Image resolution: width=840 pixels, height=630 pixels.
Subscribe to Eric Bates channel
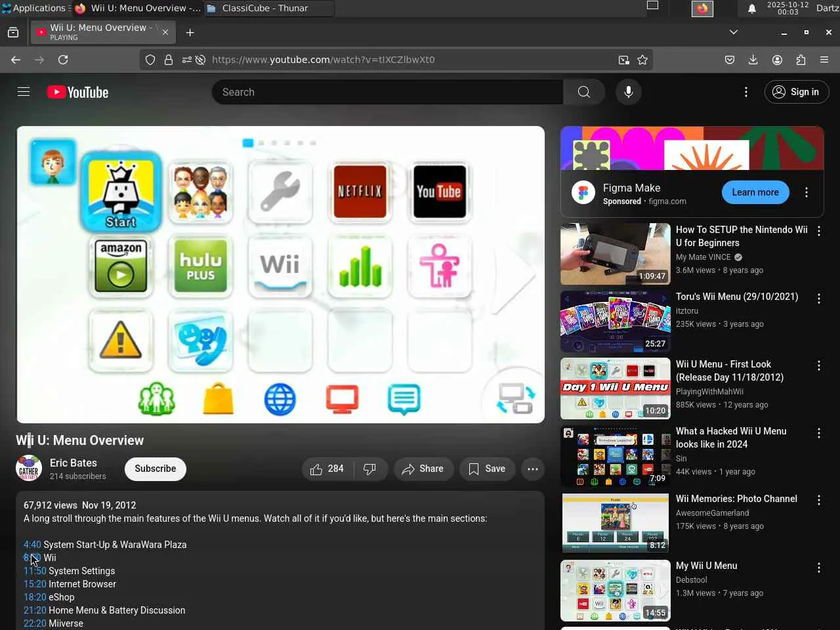(156, 469)
